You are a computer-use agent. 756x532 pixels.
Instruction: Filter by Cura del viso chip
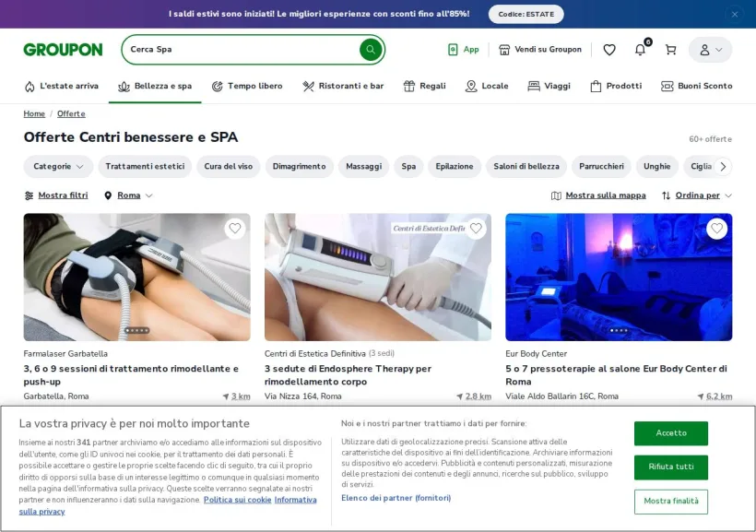coord(228,166)
